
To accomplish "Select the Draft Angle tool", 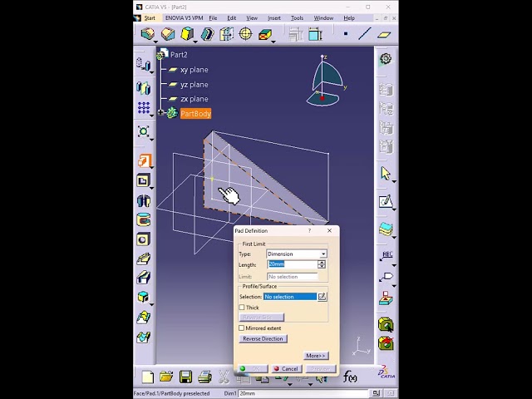I will tap(187, 34).
